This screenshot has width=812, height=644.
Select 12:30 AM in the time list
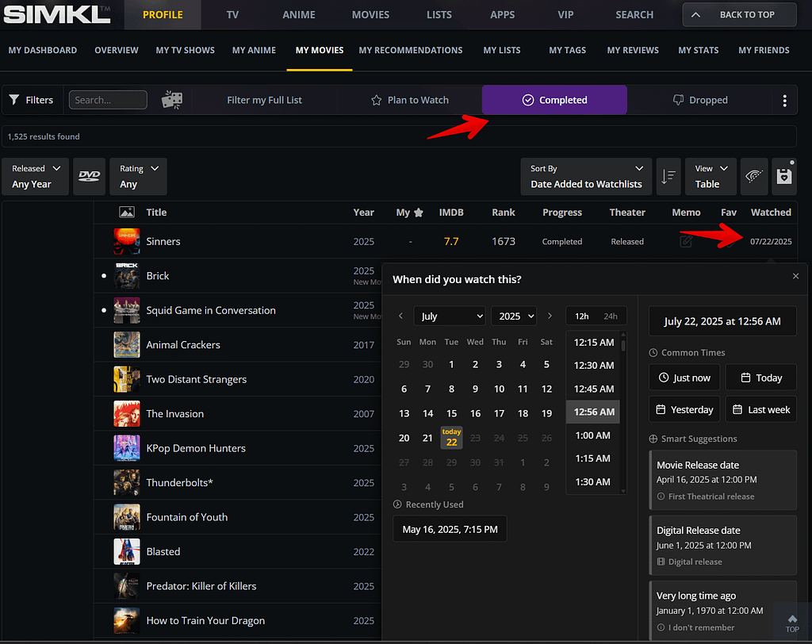[593, 366]
